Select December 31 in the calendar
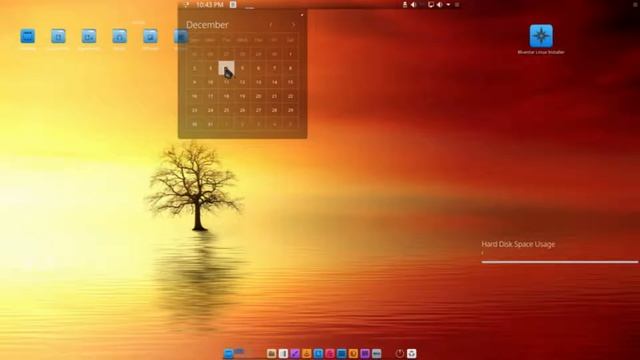The image size is (640, 360). pyautogui.click(x=211, y=124)
